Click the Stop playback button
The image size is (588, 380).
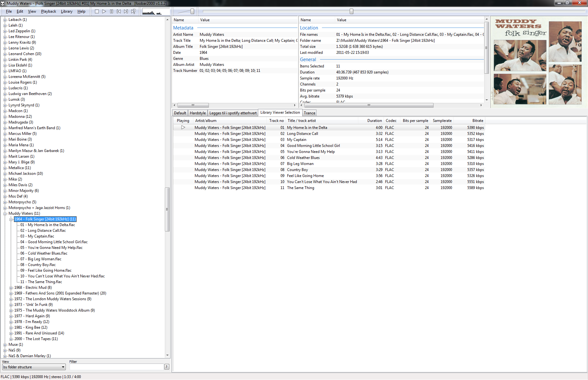97,11
